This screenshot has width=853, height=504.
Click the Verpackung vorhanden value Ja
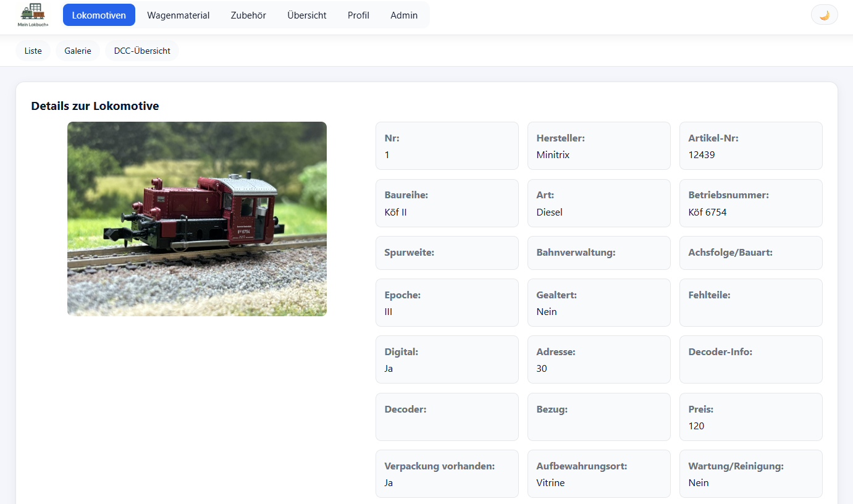point(389,482)
